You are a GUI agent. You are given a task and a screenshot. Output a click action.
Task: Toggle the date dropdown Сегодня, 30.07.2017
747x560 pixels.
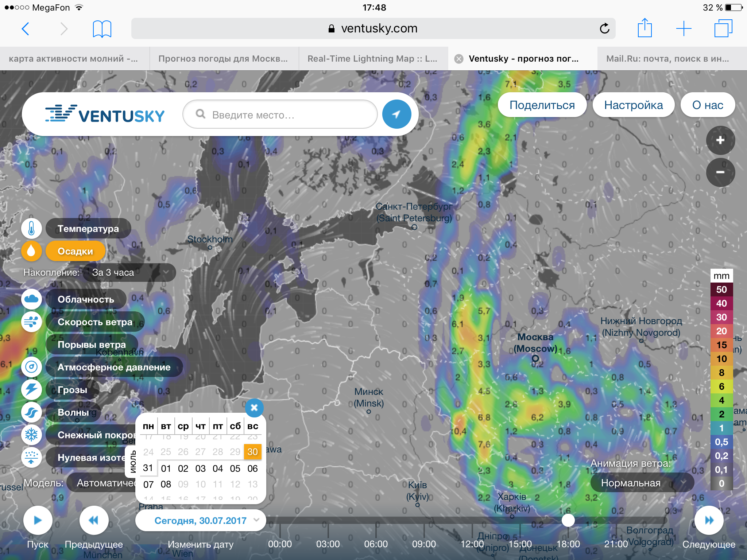point(201,521)
